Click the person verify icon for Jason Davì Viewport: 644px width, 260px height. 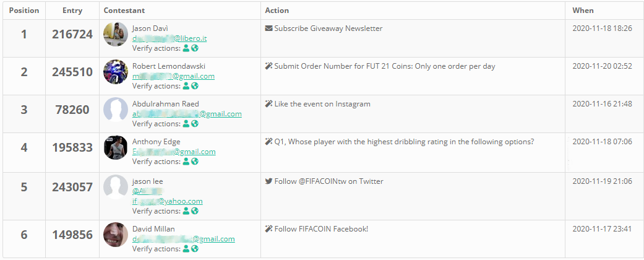point(186,48)
